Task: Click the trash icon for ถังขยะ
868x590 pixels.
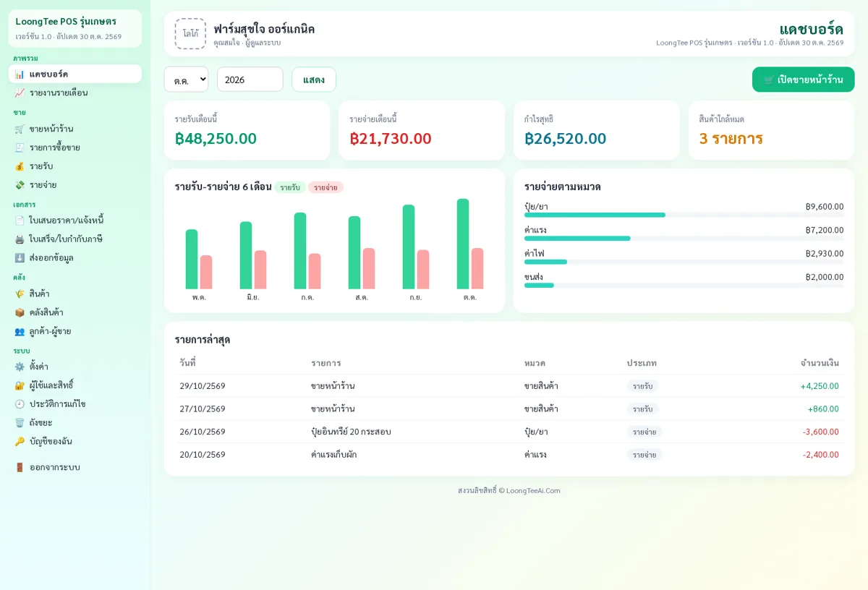Action: click(20, 422)
